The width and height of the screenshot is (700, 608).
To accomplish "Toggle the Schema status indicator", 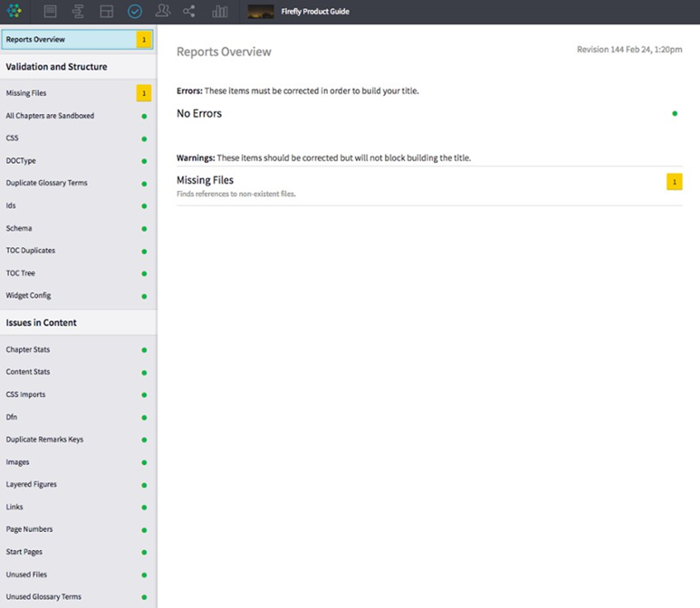I will 143,228.
